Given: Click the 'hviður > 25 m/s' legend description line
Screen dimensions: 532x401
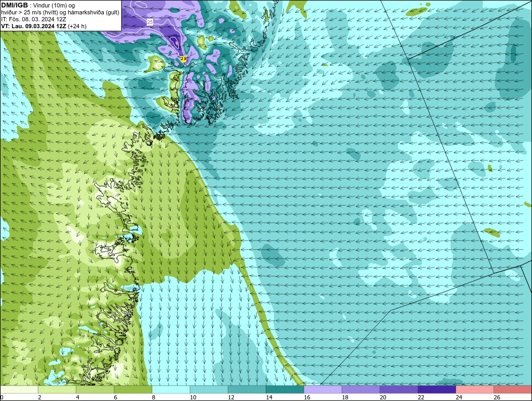Looking at the screenshot, I should (60, 12).
